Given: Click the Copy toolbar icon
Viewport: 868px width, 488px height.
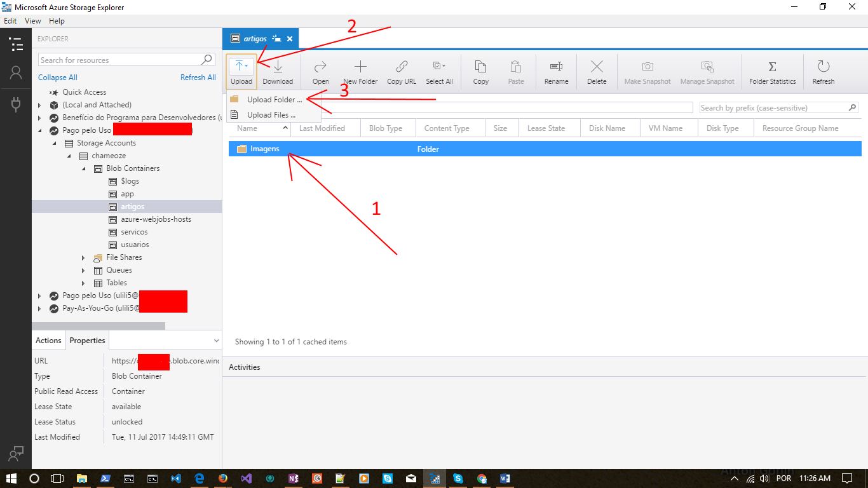Looking at the screenshot, I should (481, 67).
